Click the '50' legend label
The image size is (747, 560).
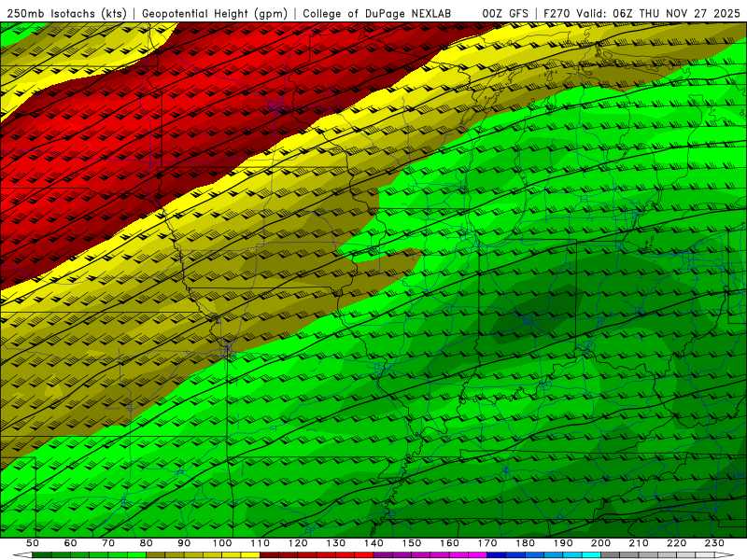[33, 543]
